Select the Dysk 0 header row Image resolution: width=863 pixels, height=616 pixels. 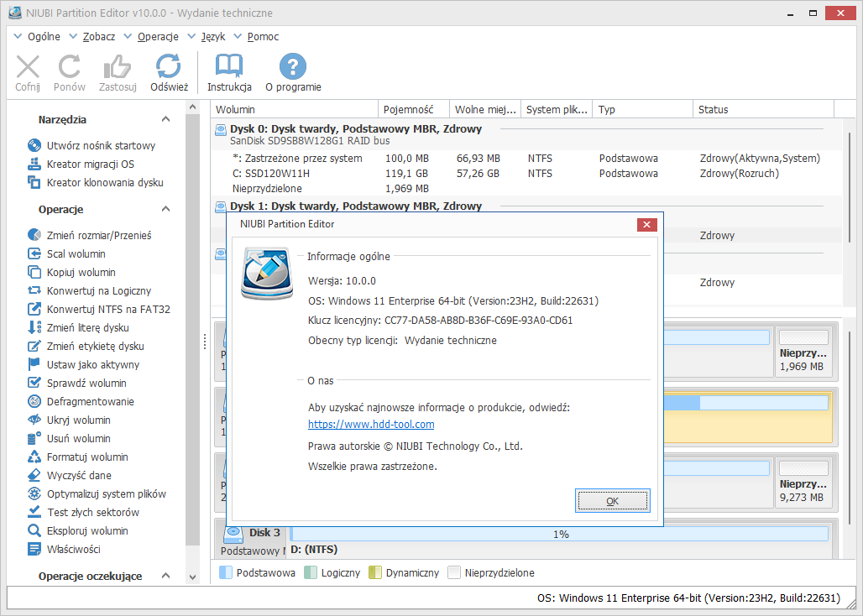pos(526,135)
